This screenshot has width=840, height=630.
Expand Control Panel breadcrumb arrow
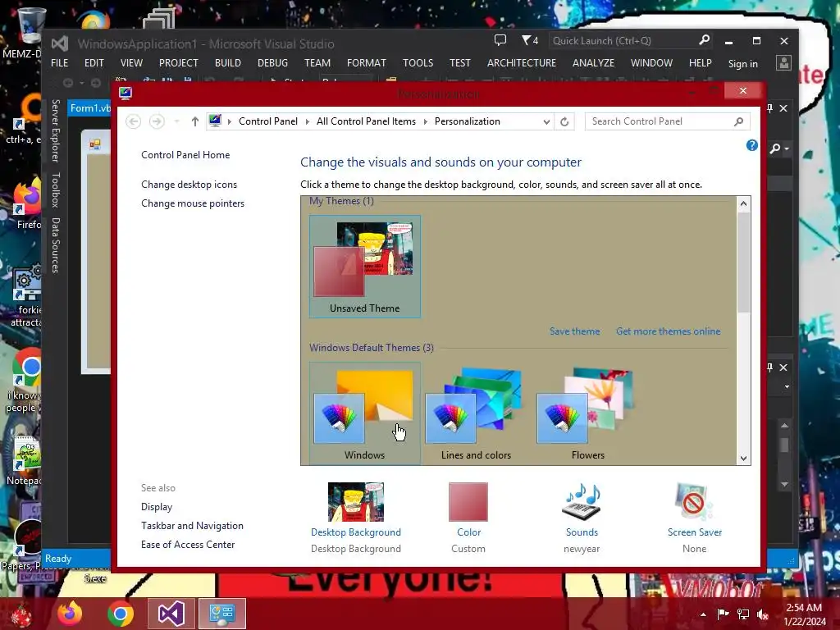[x=308, y=121]
